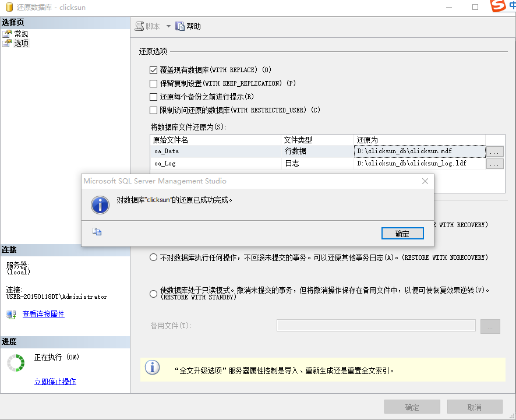Select the 常规 page
516x420 pixels.
point(21,34)
